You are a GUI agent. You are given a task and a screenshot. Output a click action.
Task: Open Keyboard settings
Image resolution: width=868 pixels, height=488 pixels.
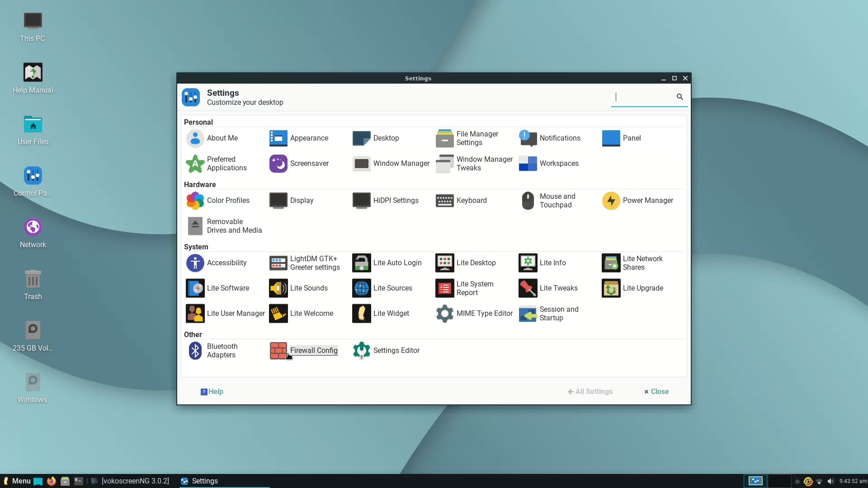462,201
